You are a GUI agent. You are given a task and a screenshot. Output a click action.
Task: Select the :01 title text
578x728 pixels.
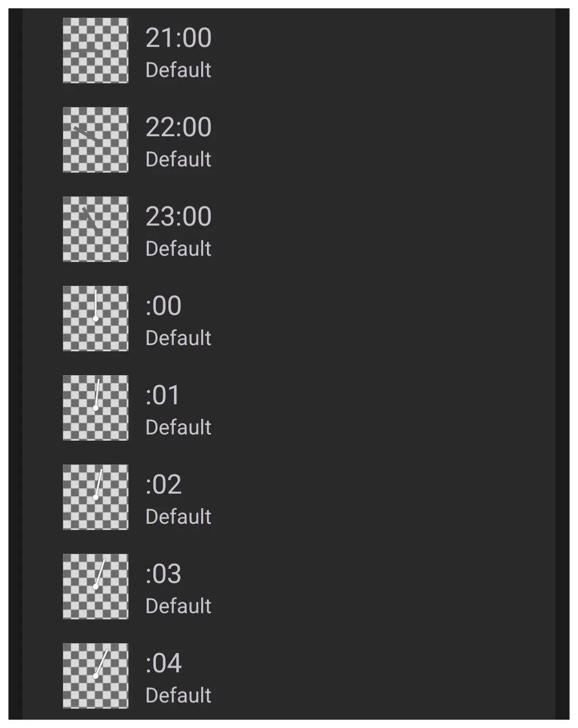(163, 395)
